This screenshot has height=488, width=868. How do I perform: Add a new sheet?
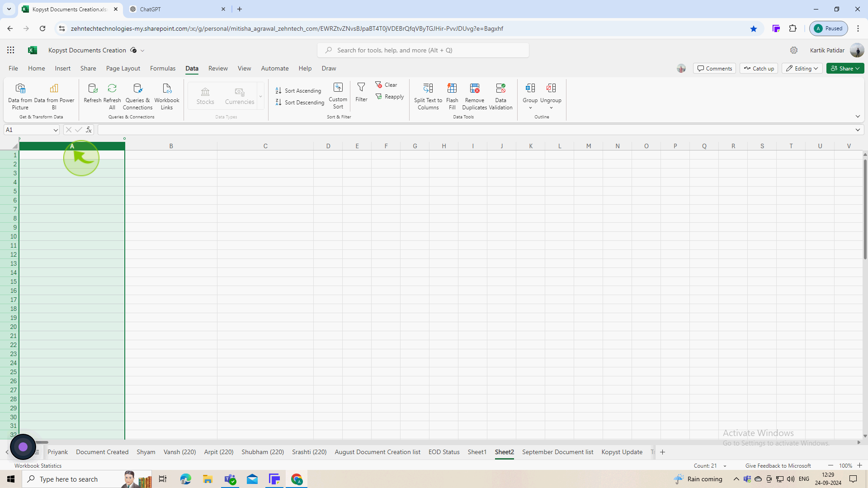(x=662, y=452)
